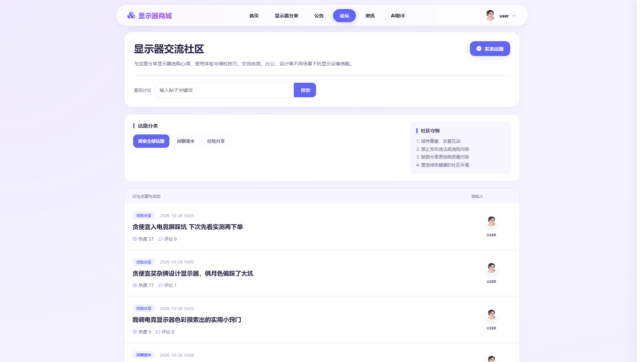Click the 闲聊灌水 tag on the last post
Viewport: 644px width, 362px height.
144,355
